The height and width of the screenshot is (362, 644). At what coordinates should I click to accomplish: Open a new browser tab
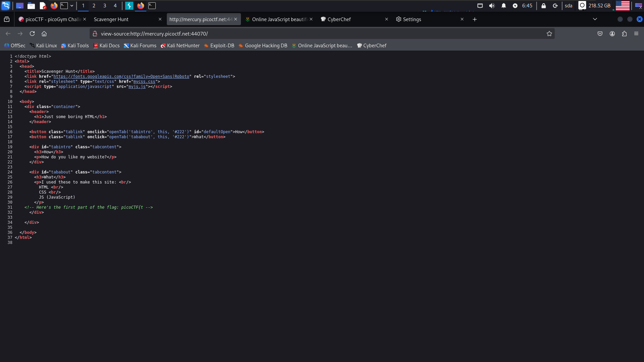click(x=475, y=19)
